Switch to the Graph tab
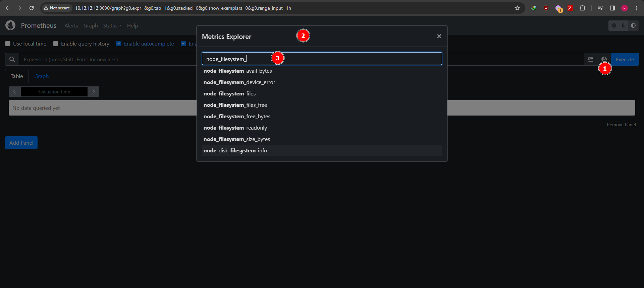Screen dimensions: 644x288 (41, 76)
